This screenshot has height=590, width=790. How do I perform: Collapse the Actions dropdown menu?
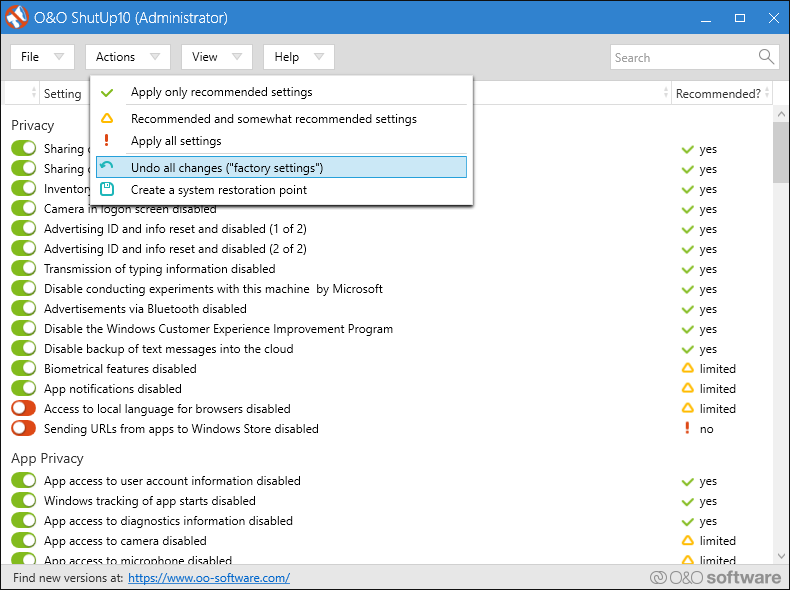[x=128, y=57]
